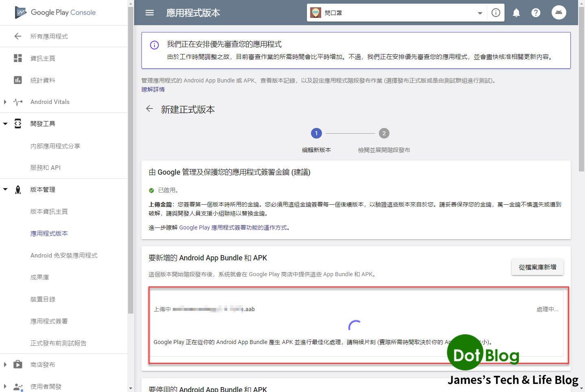Screen dimensions: 585x392
Task: Click the 商店發布 store bag icon
Action: pyautogui.click(x=17, y=364)
